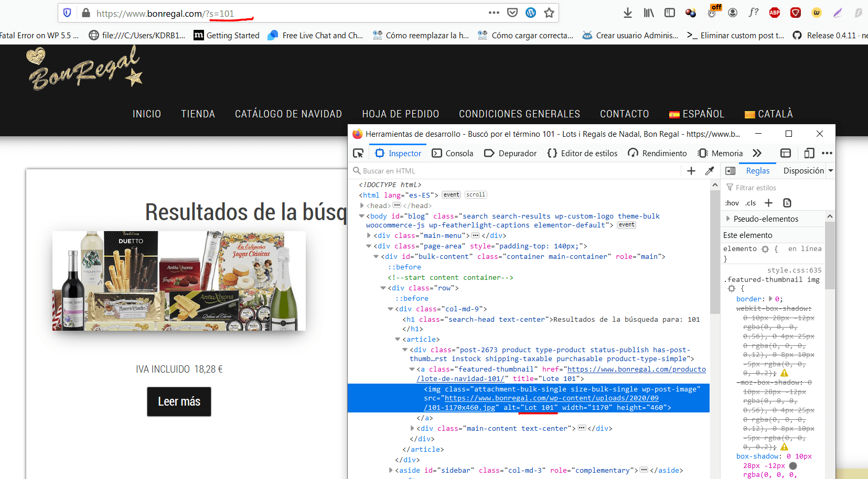Toggle .cls class panel
The width and height of the screenshot is (868, 479).
click(751, 203)
